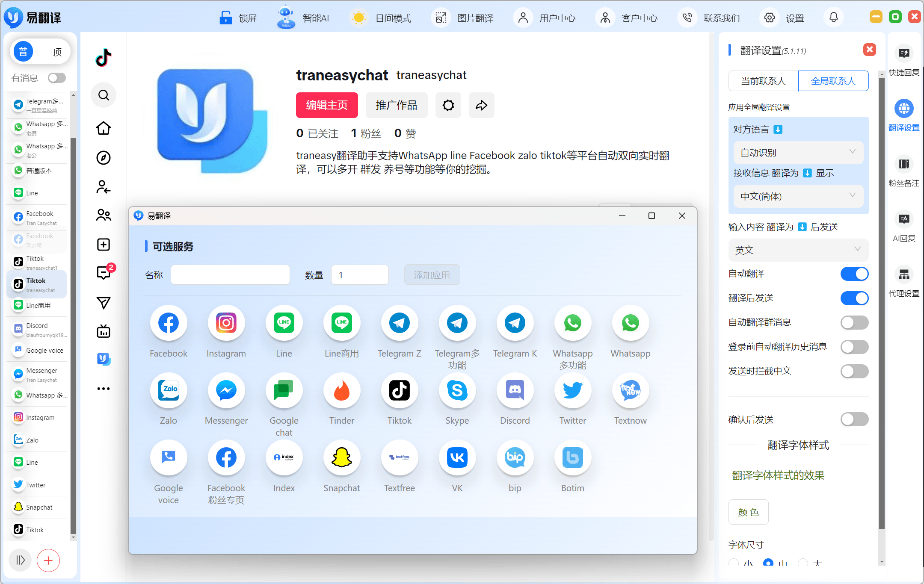Open the 颜色 color picker

click(x=749, y=512)
